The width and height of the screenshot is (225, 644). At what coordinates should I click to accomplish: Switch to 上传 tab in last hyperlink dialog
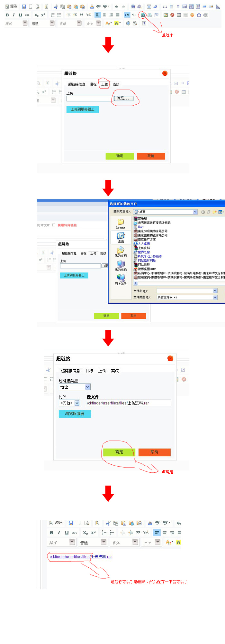102,371
